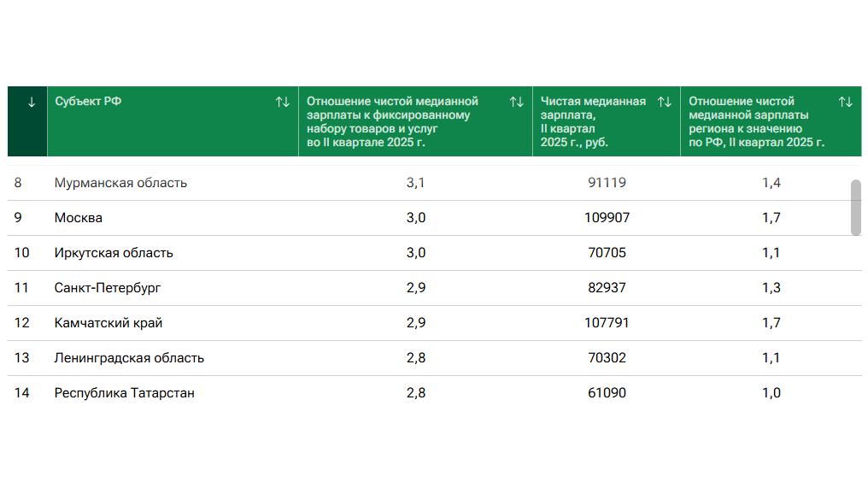Sort by Чистая медианная зарплата arrows icon
868x488 pixels.
pos(664,103)
